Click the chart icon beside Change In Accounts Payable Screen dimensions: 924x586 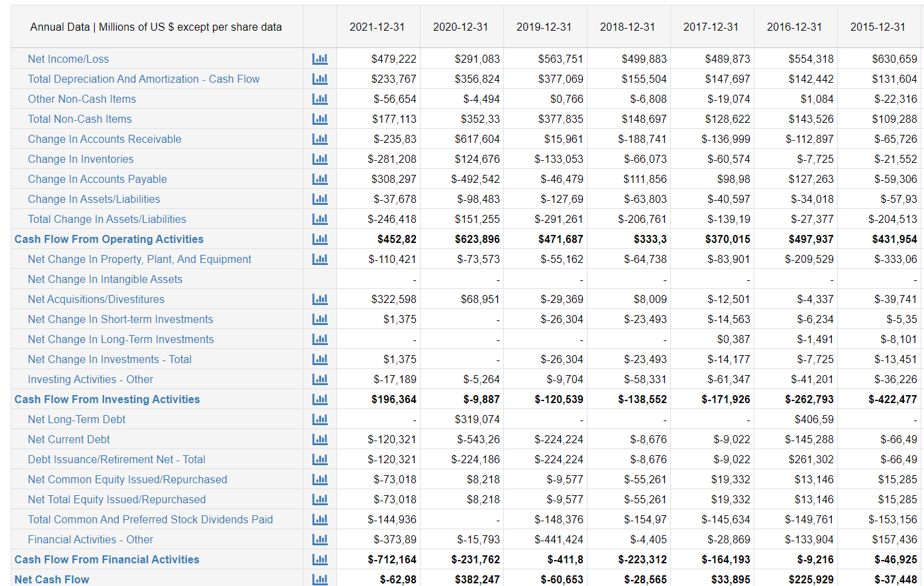[320, 179]
